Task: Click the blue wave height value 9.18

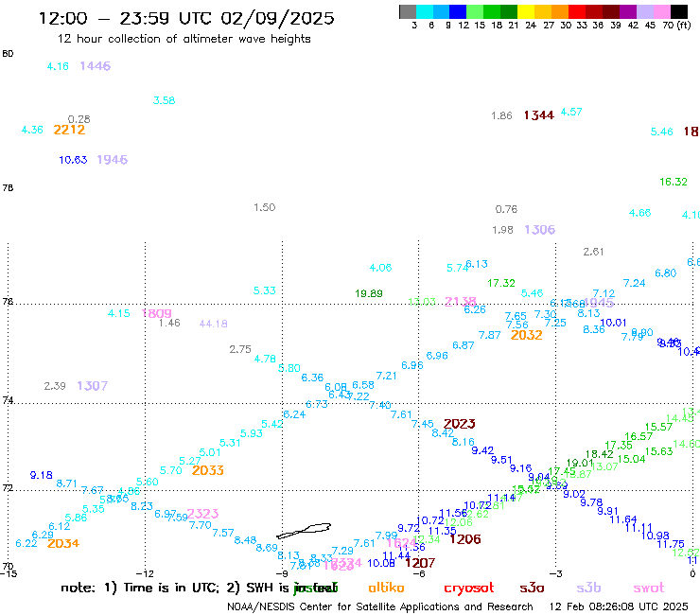Action: 41,475
